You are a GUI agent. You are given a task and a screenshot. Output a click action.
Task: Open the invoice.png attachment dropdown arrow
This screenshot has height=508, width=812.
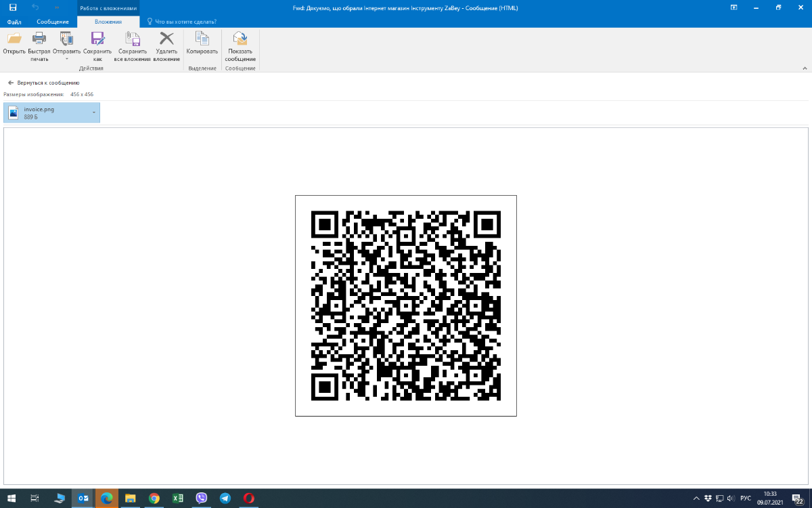(94, 112)
